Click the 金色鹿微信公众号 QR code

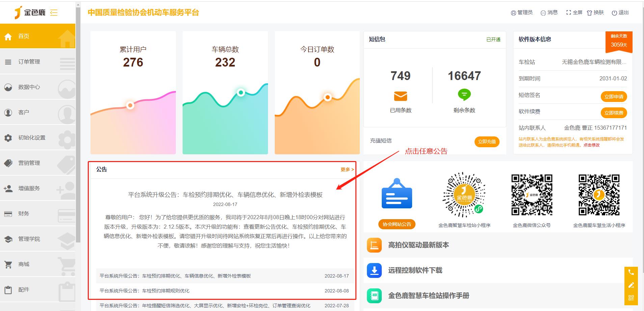click(x=532, y=195)
